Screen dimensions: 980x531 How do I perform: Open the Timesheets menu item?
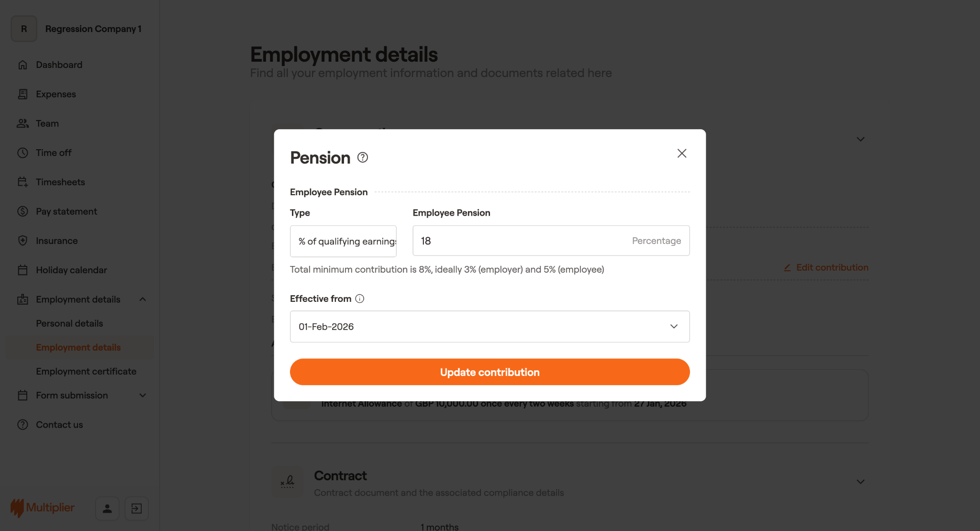point(60,182)
